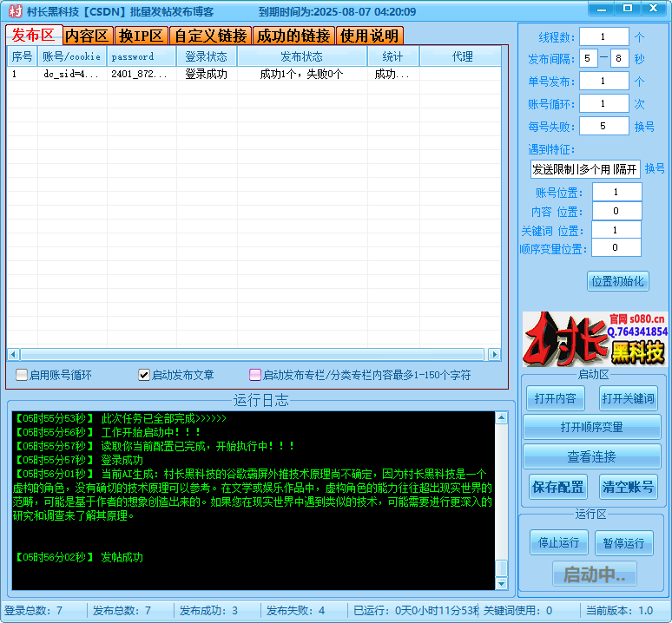Click the 保存配置 button
Viewport: 672px width, 623px height.
[x=557, y=487]
